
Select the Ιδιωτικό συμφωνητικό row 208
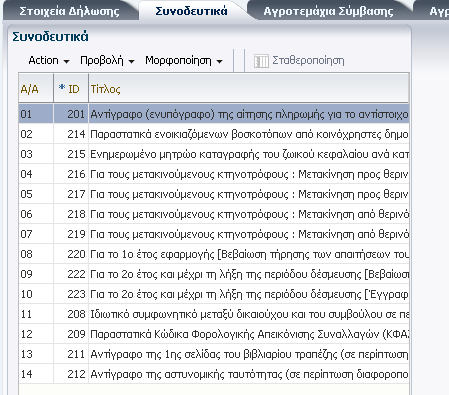tap(214, 314)
